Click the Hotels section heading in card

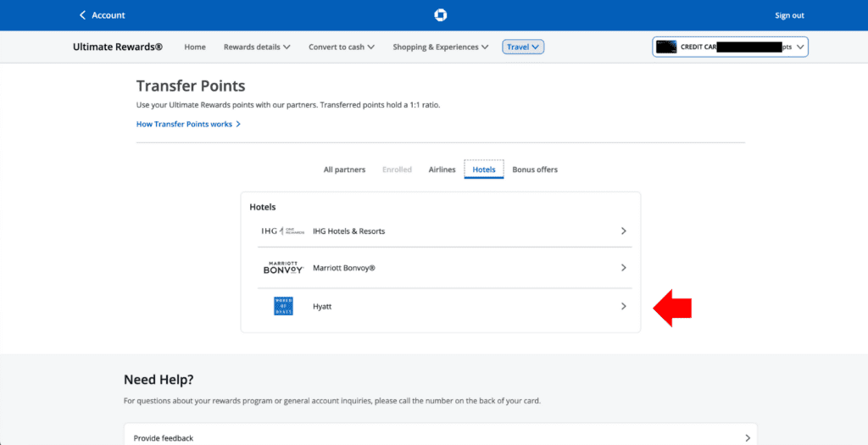point(263,207)
